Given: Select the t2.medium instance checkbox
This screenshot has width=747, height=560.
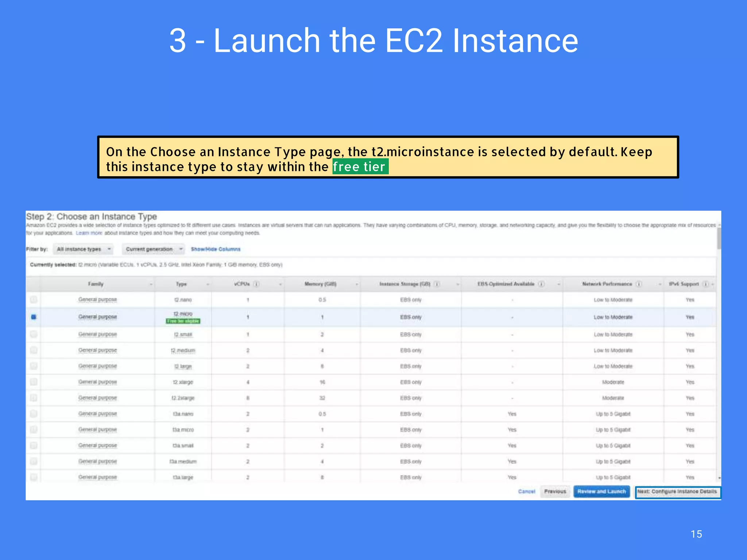Looking at the screenshot, I should (x=34, y=350).
